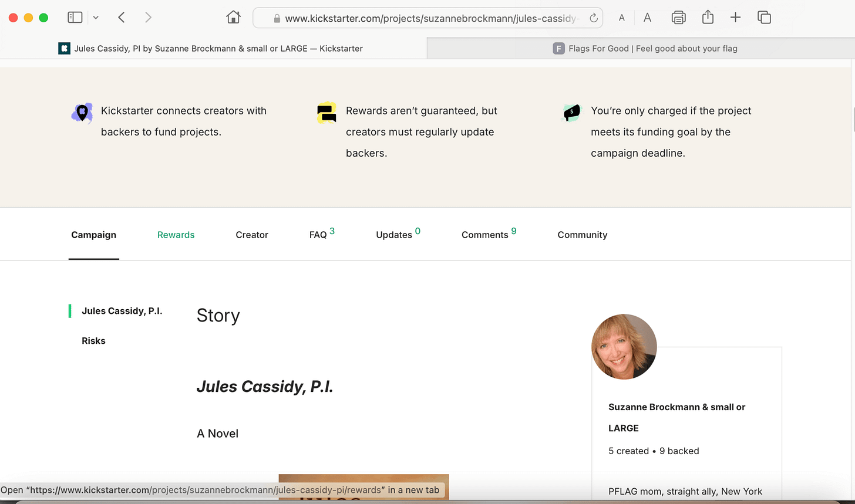Switch to the FAQ tab

(x=318, y=235)
